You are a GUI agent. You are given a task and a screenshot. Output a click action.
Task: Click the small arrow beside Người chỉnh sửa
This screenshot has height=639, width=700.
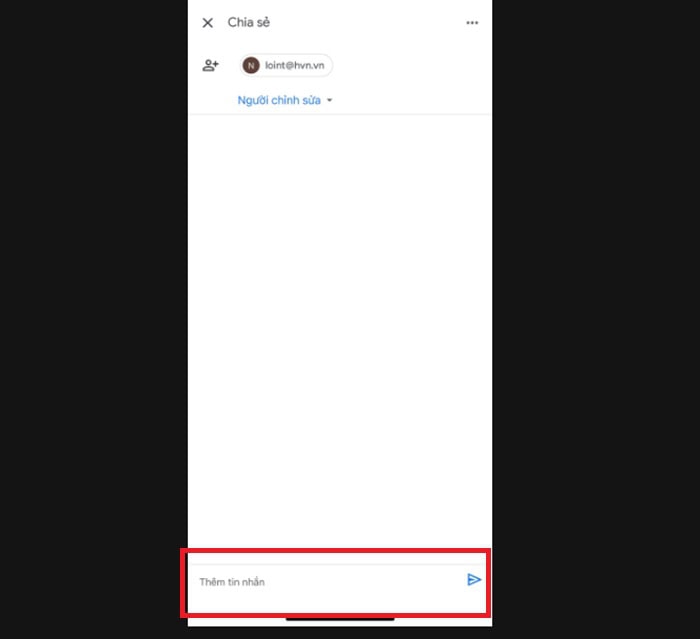[x=329, y=100]
